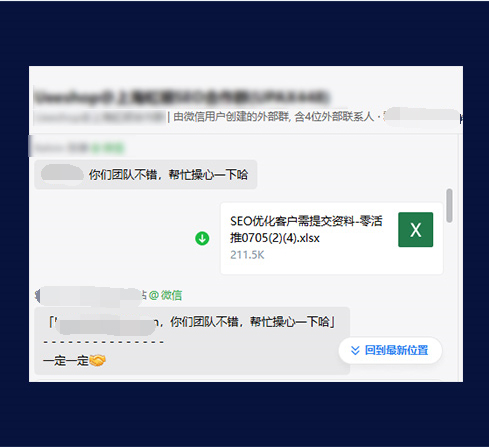
Task: Open the blurred group chat title
Action: point(182,97)
